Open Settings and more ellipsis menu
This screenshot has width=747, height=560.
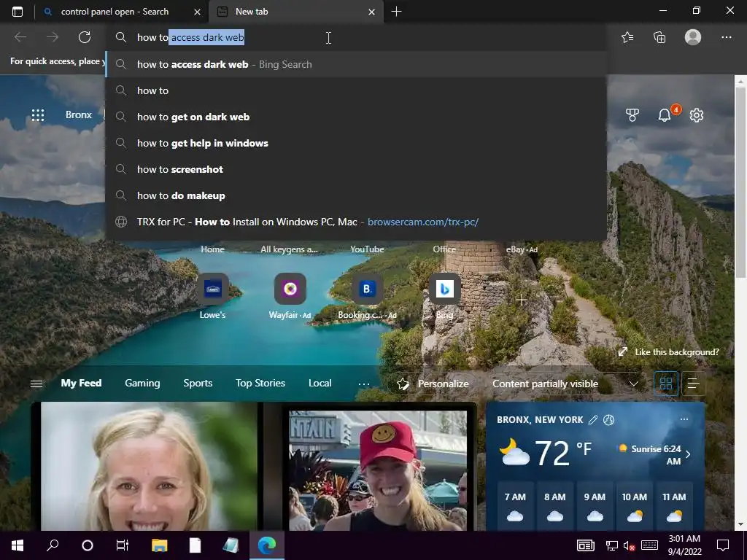(726, 37)
